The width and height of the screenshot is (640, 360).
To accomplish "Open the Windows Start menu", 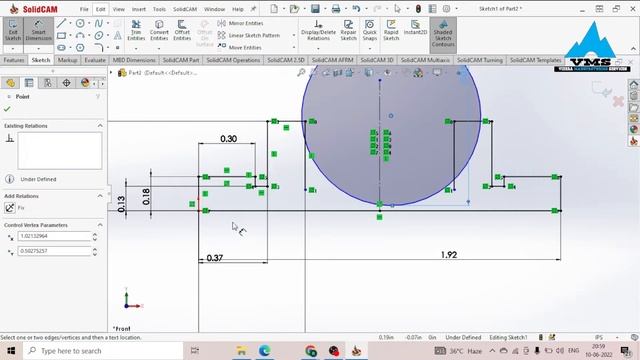I will pos(11,351).
